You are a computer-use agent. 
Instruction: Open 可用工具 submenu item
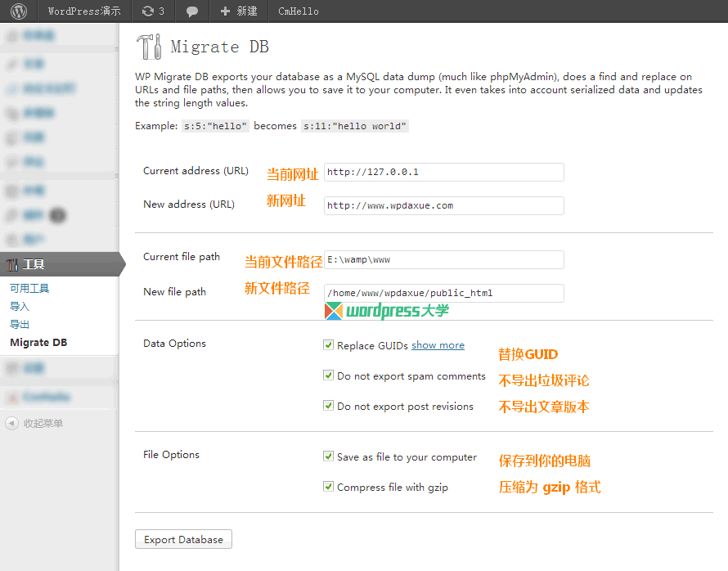pyautogui.click(x=29, y=288)
